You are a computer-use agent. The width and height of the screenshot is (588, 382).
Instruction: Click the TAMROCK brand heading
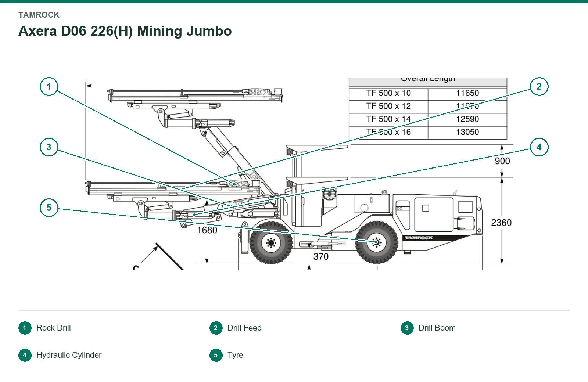tap(39, 15)
